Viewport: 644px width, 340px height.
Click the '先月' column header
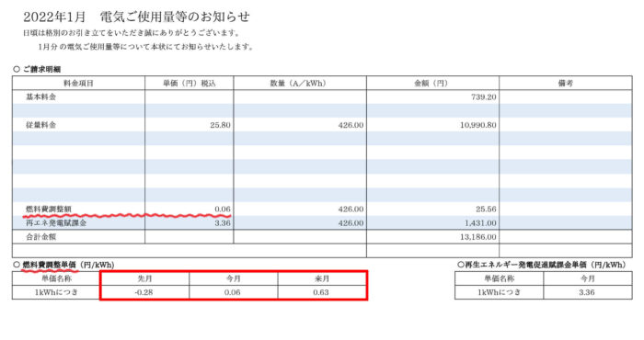pos(144,278)
